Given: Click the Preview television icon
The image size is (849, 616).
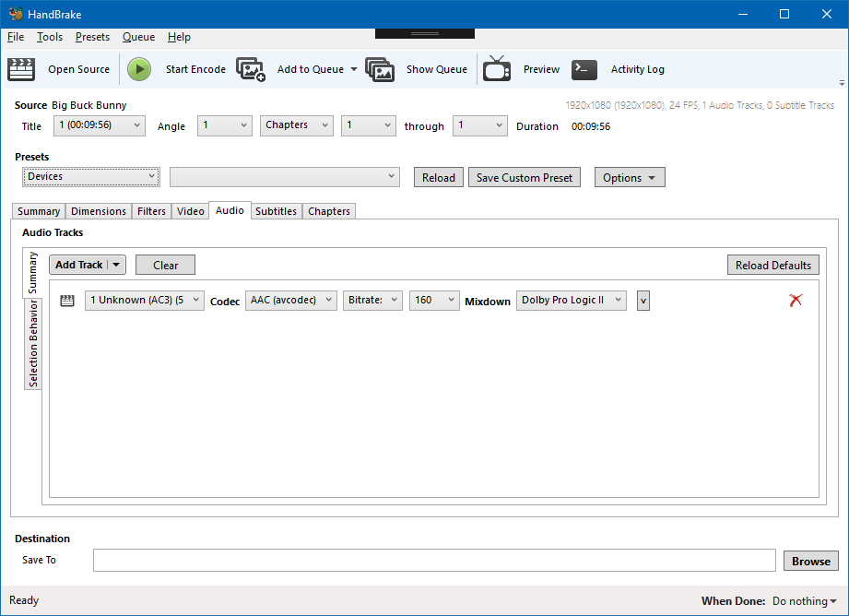Looking at the screenshot, I should point(497,68).
